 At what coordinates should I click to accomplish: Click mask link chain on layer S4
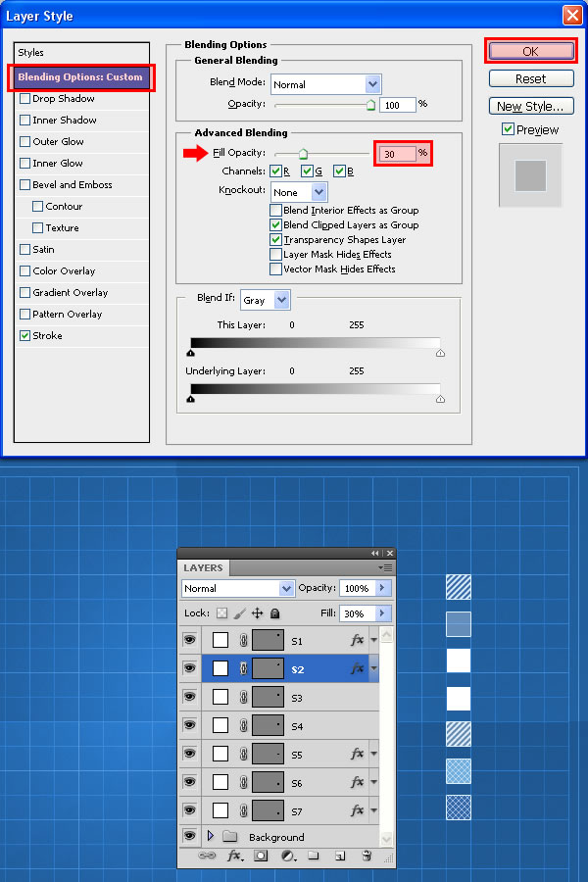pyautogui.click(x=243, y=725)
